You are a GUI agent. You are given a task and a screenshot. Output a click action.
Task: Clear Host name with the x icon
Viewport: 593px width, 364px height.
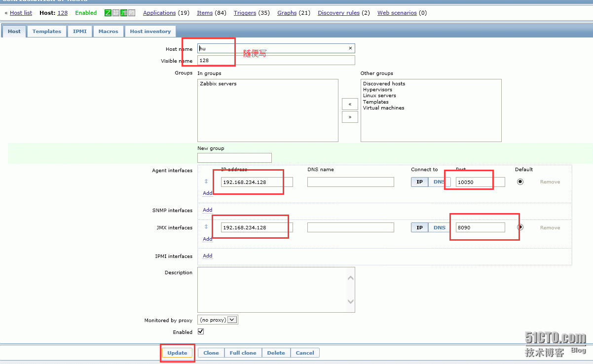[350, 48]
